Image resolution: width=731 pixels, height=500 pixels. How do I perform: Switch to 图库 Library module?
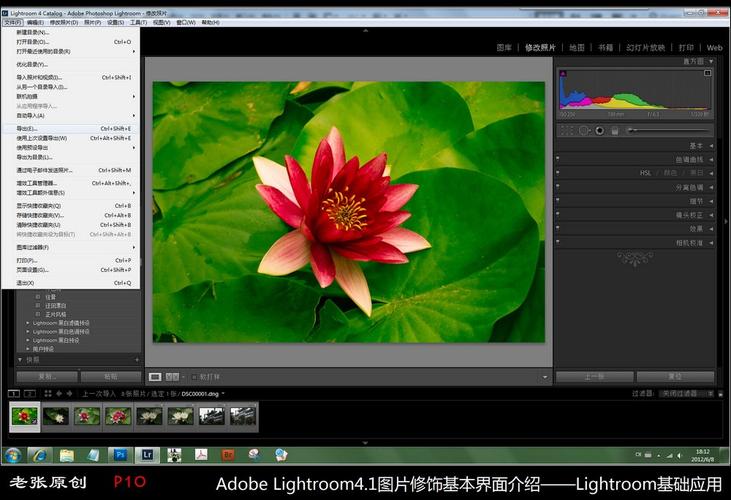coord(504,48)
